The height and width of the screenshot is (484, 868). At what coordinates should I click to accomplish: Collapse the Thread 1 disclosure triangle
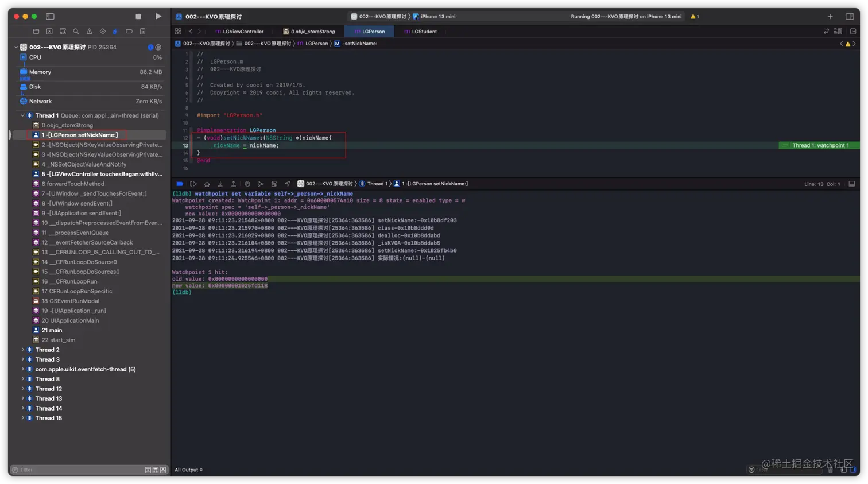[x=22, y=116]
